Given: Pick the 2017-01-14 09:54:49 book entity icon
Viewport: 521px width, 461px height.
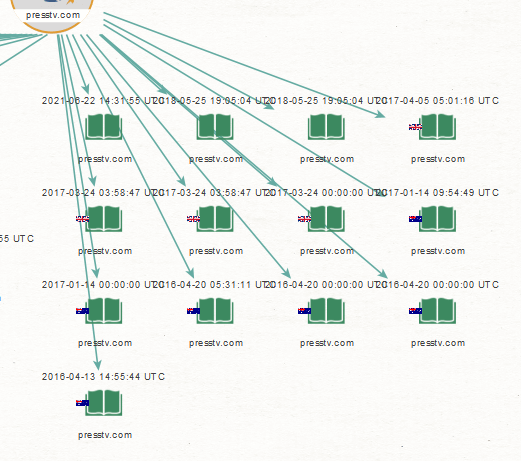Looking at the screenshot, I should 437,219.
